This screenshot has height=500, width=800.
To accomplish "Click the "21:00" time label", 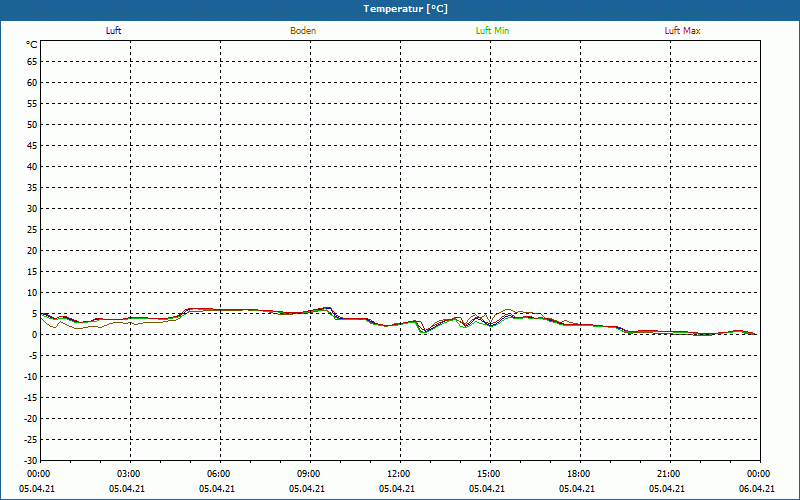I will coord(668,474).
